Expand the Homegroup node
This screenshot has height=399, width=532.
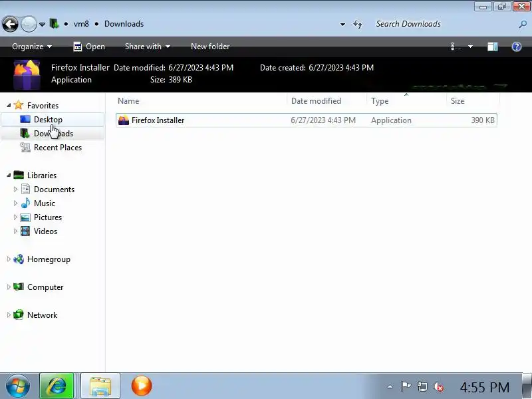[x=9, y=259]
